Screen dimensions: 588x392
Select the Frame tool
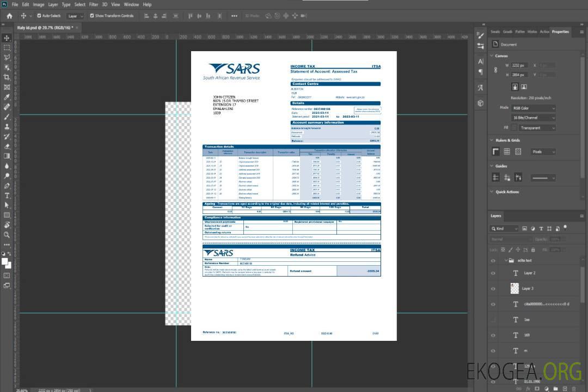(7, 87)
